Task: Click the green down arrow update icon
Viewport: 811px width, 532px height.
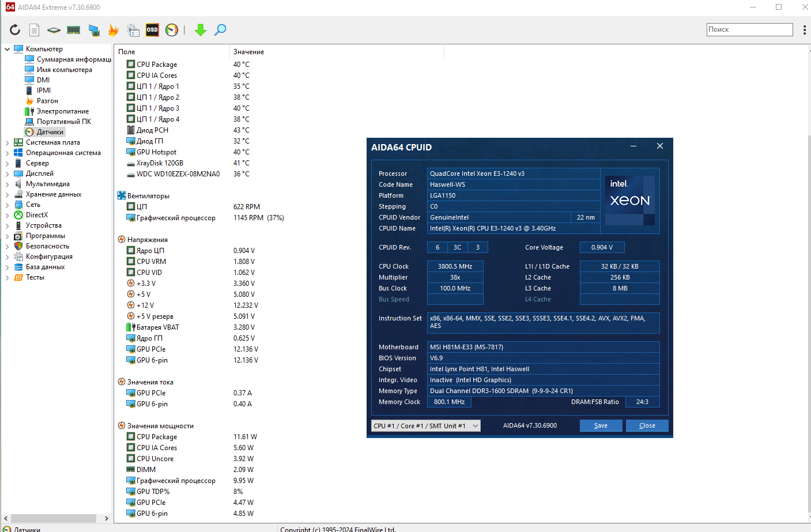Action: (201, 30)
